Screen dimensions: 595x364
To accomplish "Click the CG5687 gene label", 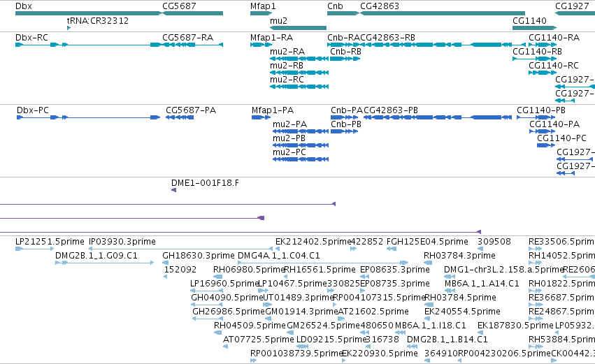I will coord(179,6).
